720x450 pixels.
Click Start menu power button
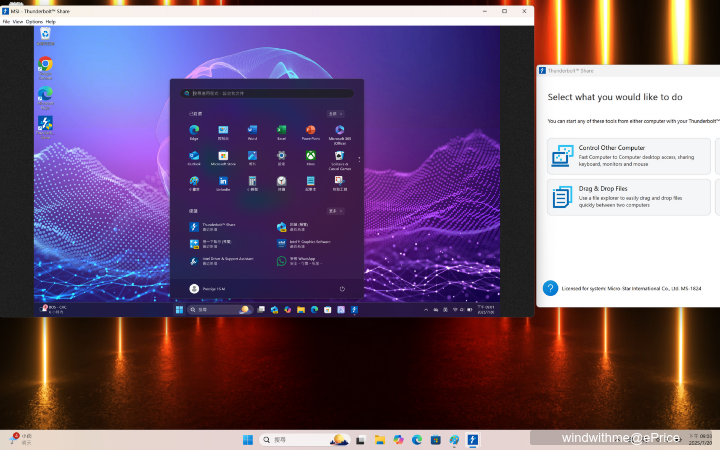[342, 289]
